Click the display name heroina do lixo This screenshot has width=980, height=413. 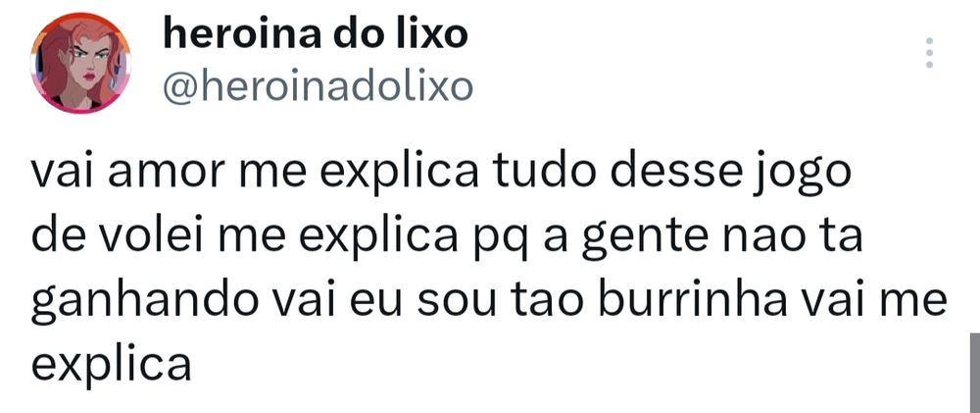pos(315,34)
